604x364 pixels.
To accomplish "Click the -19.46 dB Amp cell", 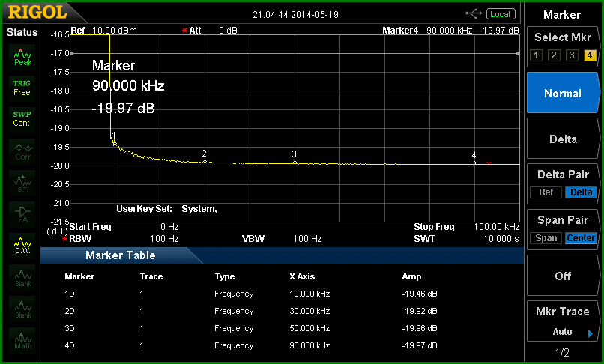I will [420, 294].
